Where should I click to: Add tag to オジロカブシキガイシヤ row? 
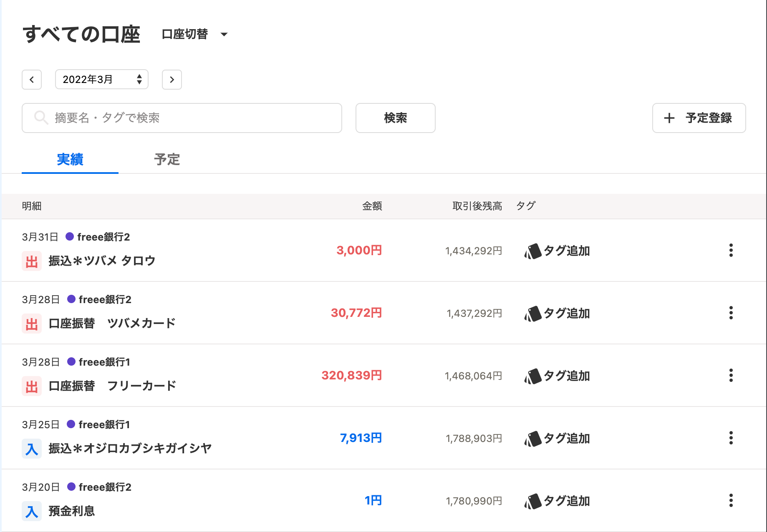click(x=557, y=439)
